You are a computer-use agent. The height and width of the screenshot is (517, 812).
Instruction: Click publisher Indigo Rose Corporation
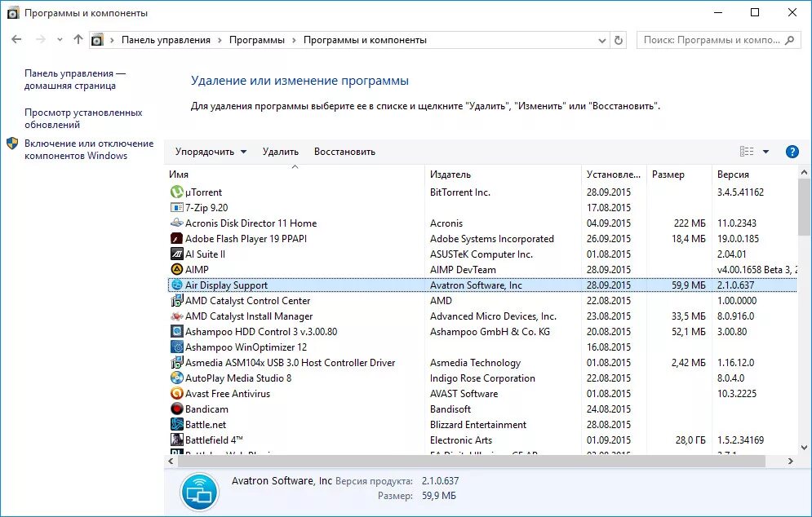click(x=482, y=378)
